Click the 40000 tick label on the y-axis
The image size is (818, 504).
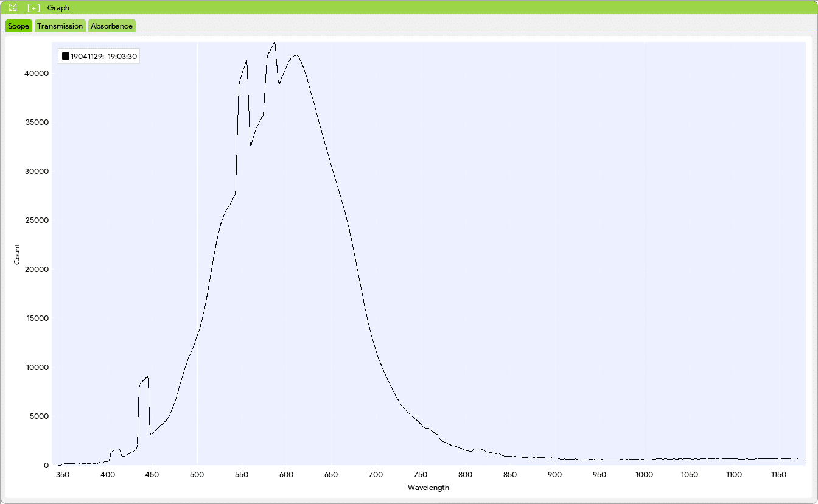[x=37, y=74]
